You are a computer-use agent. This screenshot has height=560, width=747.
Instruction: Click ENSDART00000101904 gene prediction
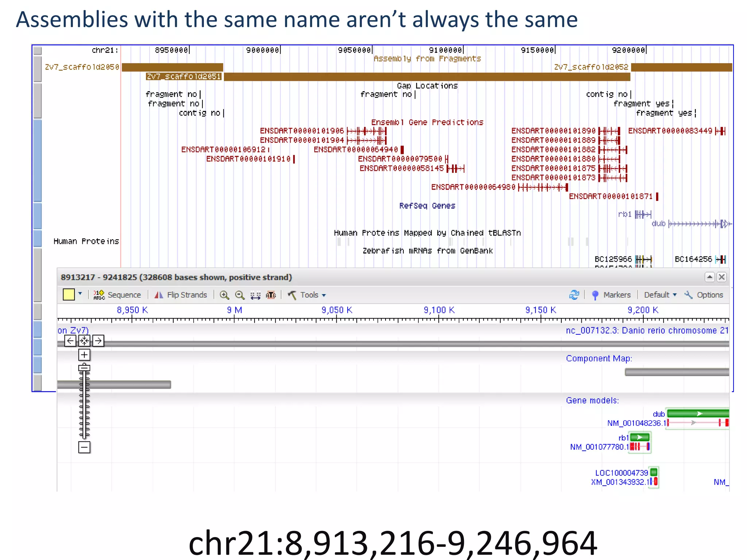(323, 140)
